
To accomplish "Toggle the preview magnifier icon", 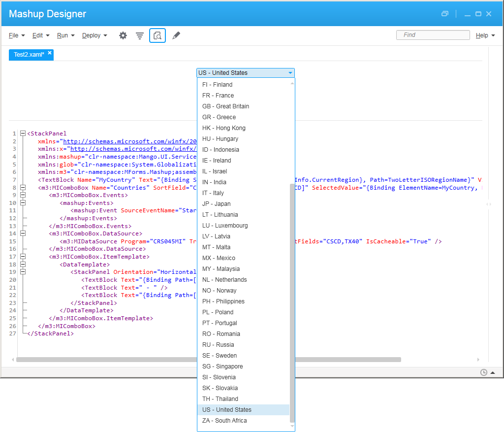I will tap(157, 35).
